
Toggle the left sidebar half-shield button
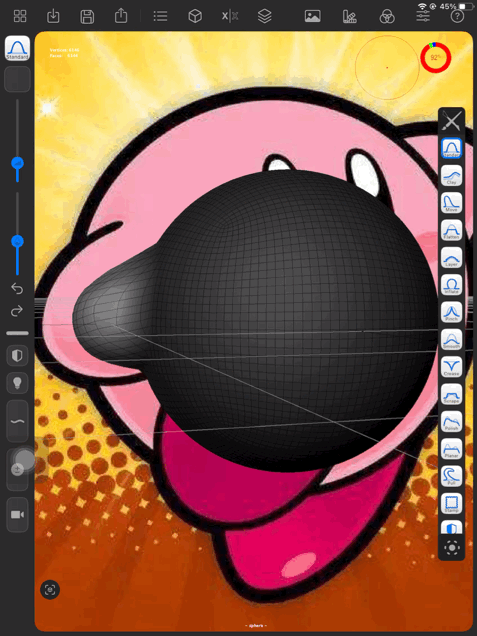(x=17, y=356)
